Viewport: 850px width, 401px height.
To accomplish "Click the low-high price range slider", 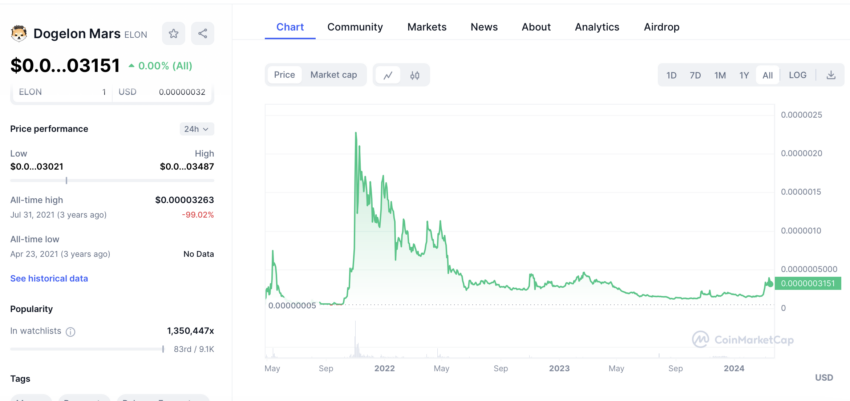I will pyautogui.click(x=112, y=180).
